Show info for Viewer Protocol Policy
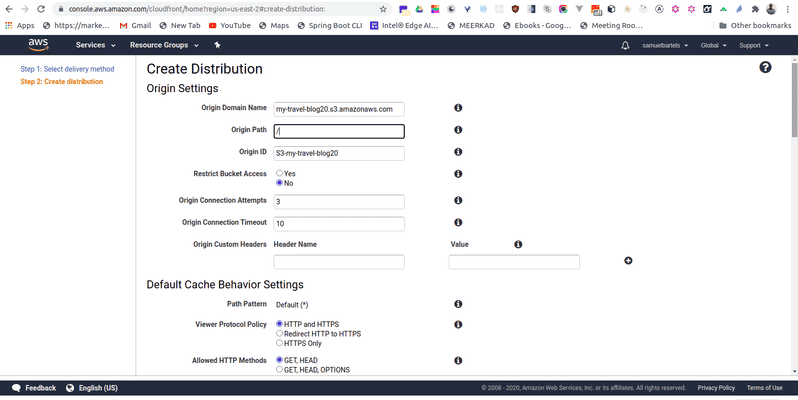798x400 pixels. pyautogui.click(x=458, y=324)
